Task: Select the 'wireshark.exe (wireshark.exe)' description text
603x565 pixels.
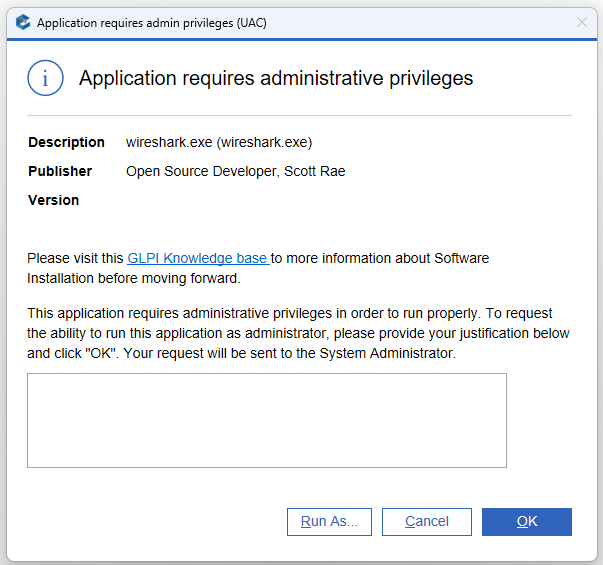Action: coord(219,142)
